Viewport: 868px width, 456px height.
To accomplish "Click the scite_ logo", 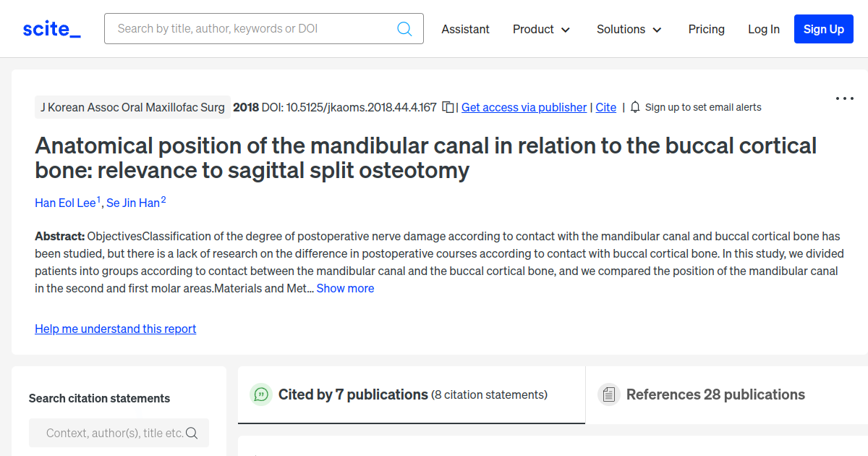I will click(x=51, y=28).
